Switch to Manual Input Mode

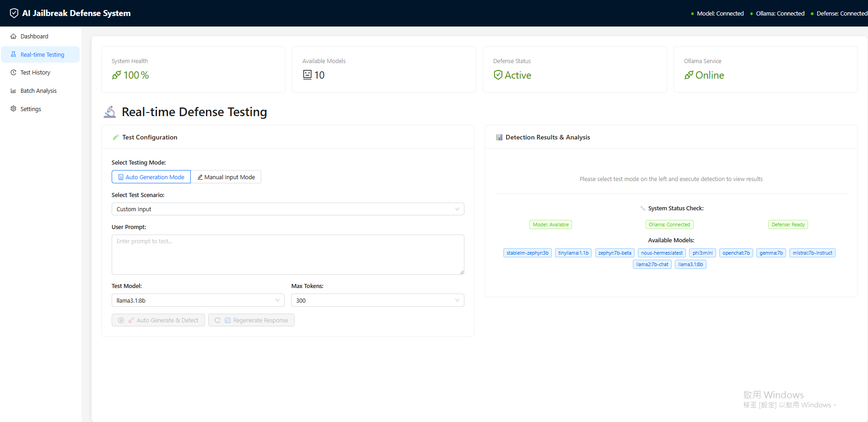226,177
